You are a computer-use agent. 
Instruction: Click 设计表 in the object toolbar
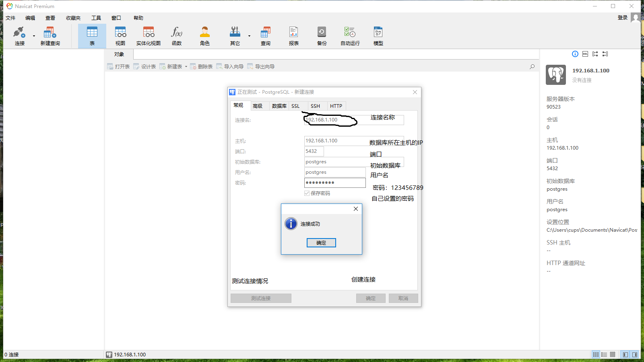click(x=144, y=67)
